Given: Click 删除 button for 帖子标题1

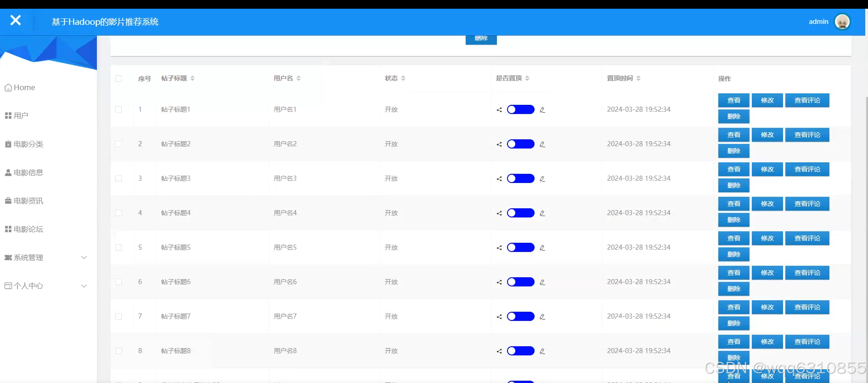Looking at the screenshot, I should [734, 116].
